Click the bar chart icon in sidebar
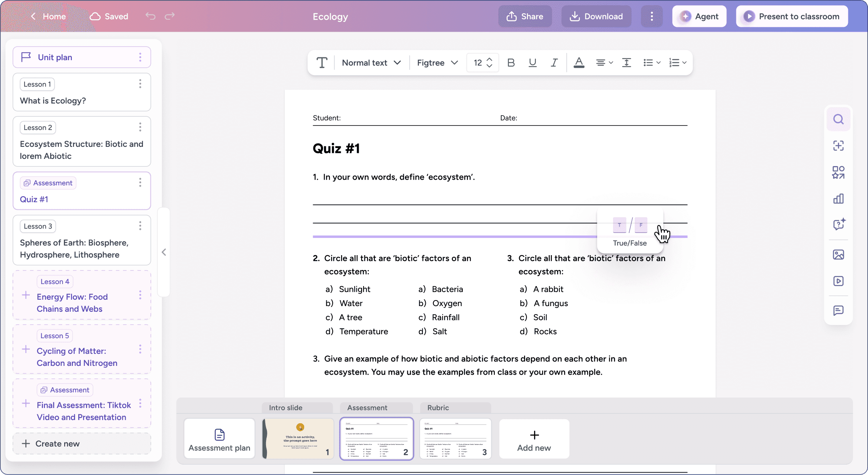This screenshot has height=475, width=868. coord(838,199)
